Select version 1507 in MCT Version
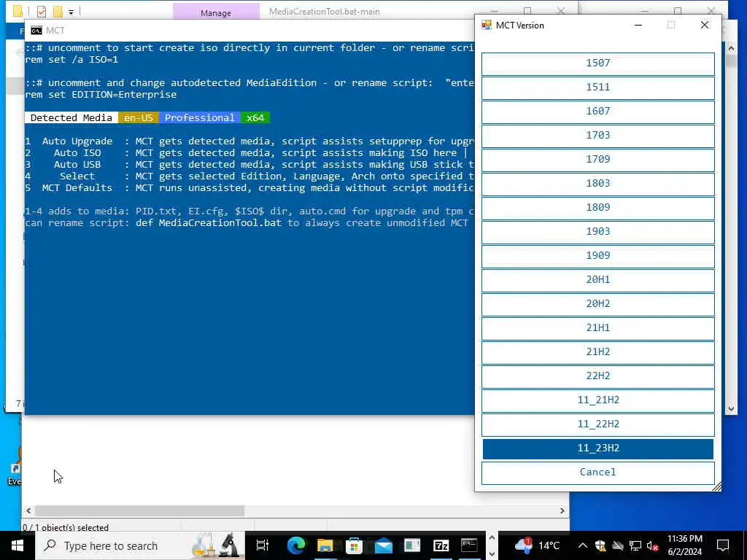The height and width of the screenshot is (560, 747). 598,64
